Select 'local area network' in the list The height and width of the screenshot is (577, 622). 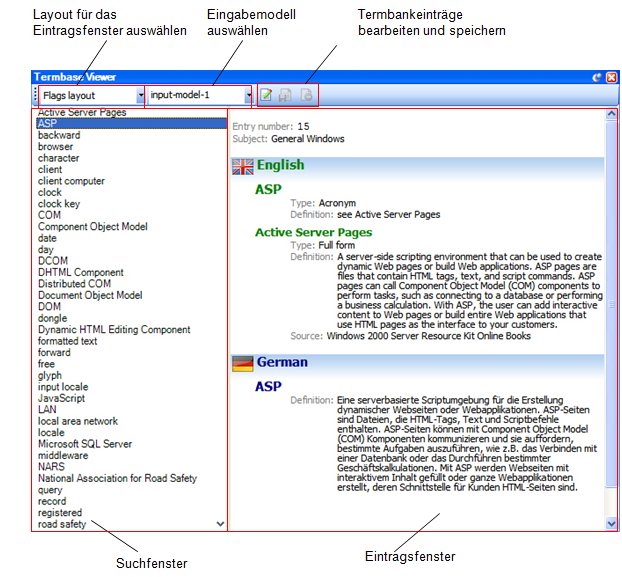coord(78,421)
